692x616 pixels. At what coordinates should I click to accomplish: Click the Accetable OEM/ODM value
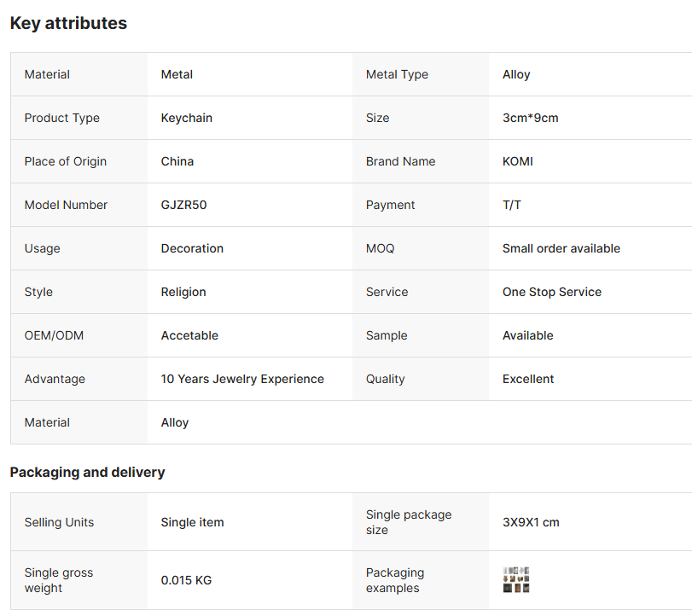189,335
